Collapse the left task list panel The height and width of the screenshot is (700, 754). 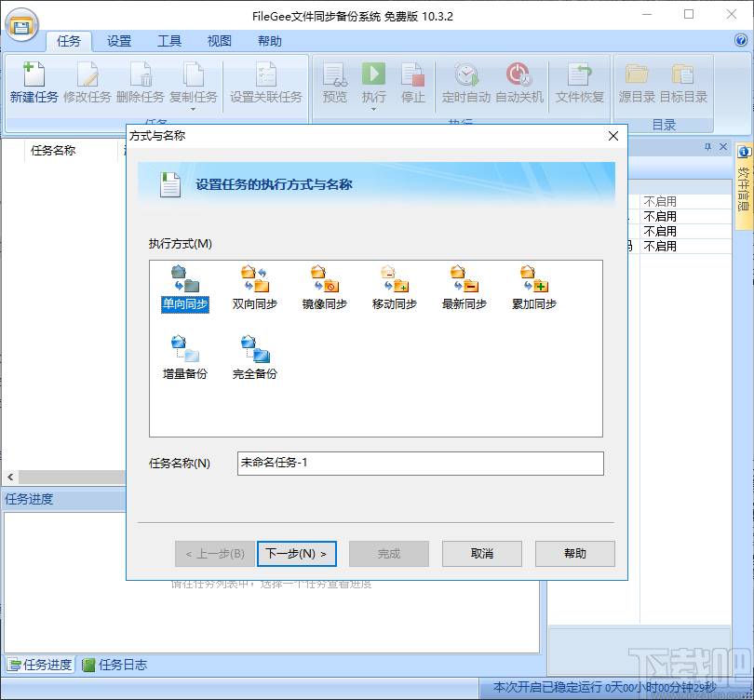9,477
